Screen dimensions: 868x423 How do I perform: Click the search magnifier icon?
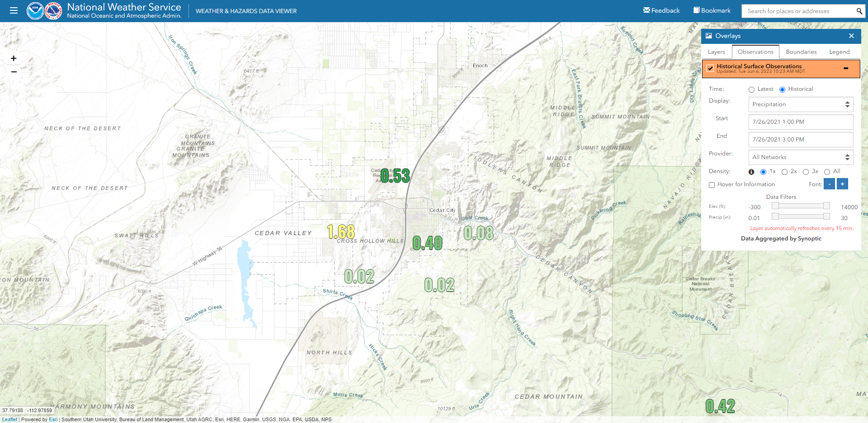pyautogui.click(x=859, y=11)
